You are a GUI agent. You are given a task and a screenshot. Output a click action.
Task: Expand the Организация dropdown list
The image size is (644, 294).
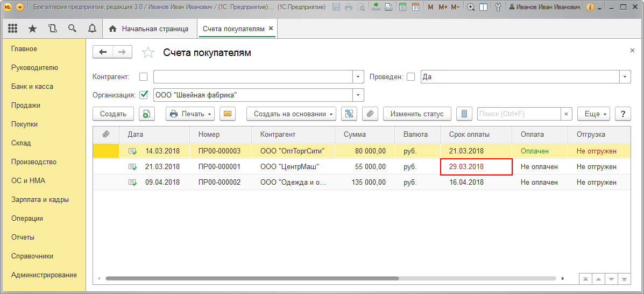[358, 95]
